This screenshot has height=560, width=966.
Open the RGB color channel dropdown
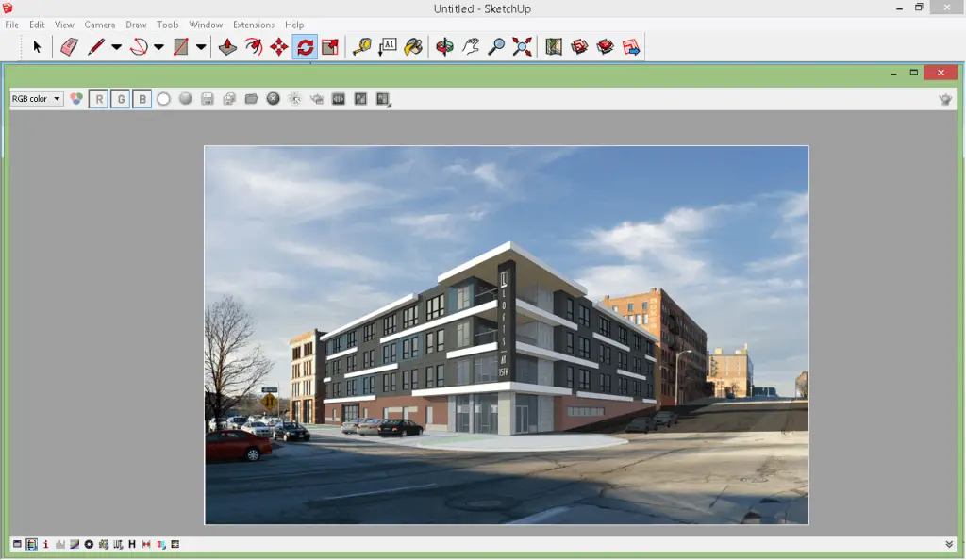tap(57, 97)
